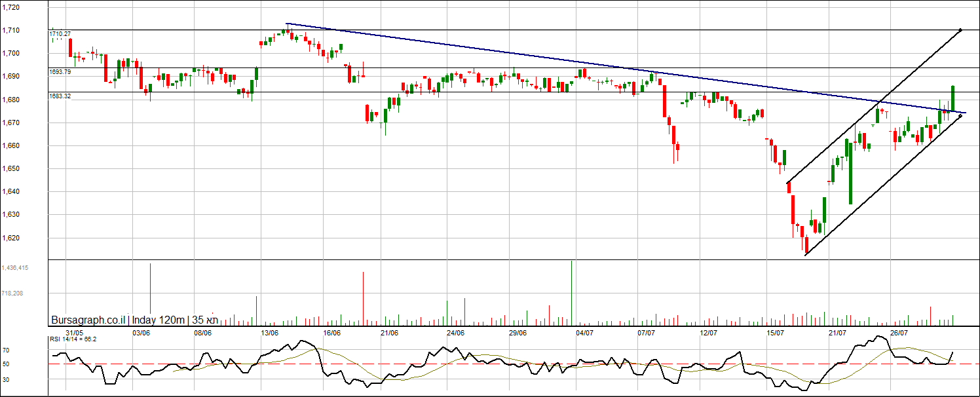Select the 12/07 date label
The height and width of the screenshot is (397, 980).
(x=709, y=333)
